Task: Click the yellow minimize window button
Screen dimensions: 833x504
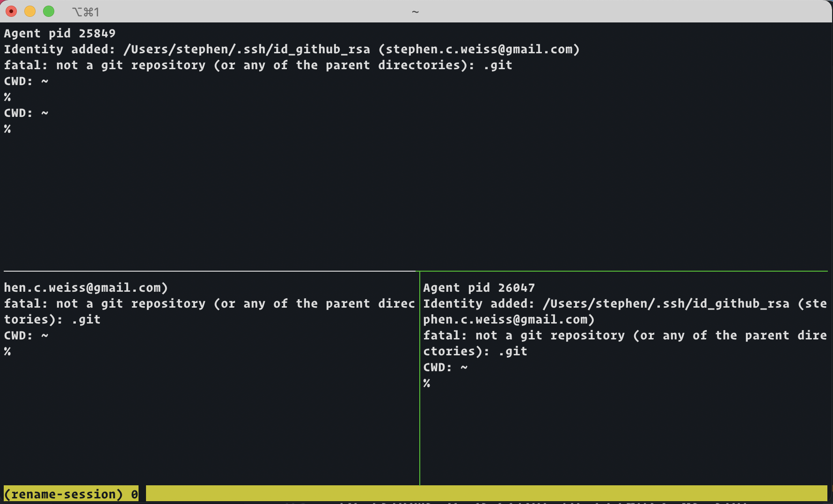Action: click(30, 11)
